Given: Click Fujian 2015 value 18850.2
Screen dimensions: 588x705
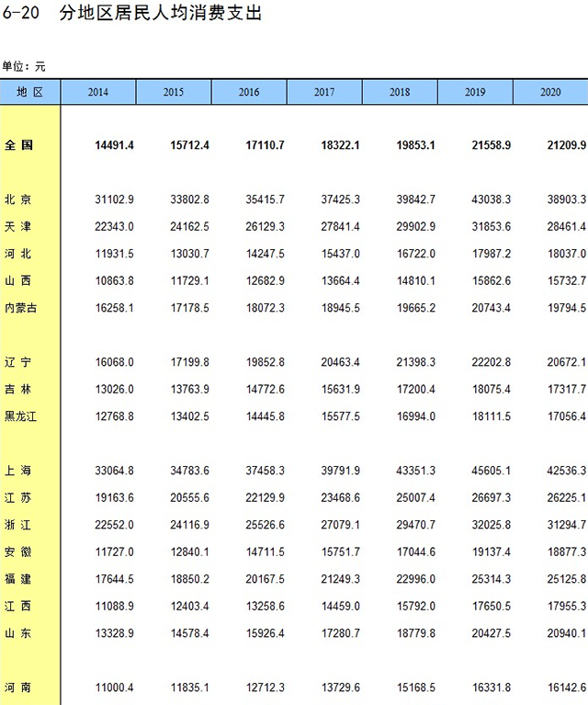Looking at the screenshot, I should click(189, 579).
